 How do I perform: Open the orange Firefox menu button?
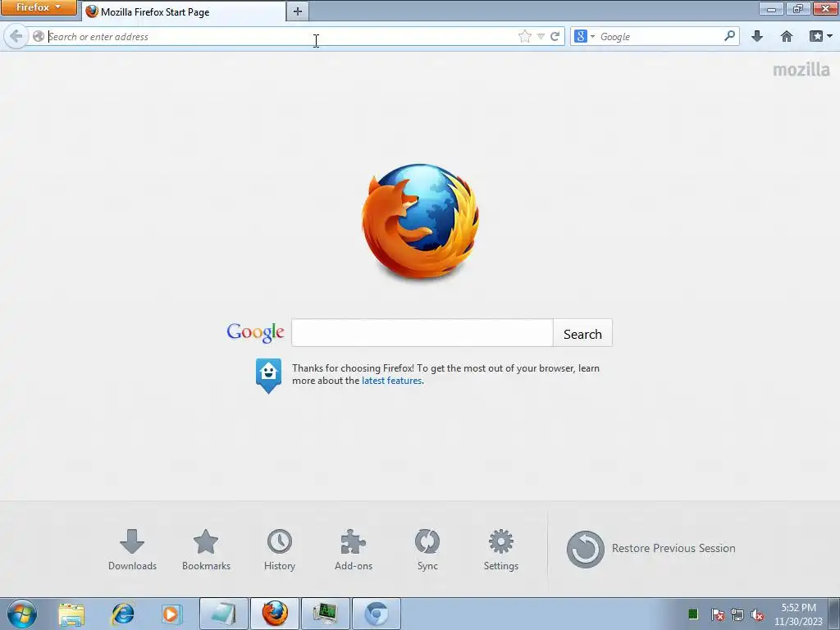click(x=38, y=7)
